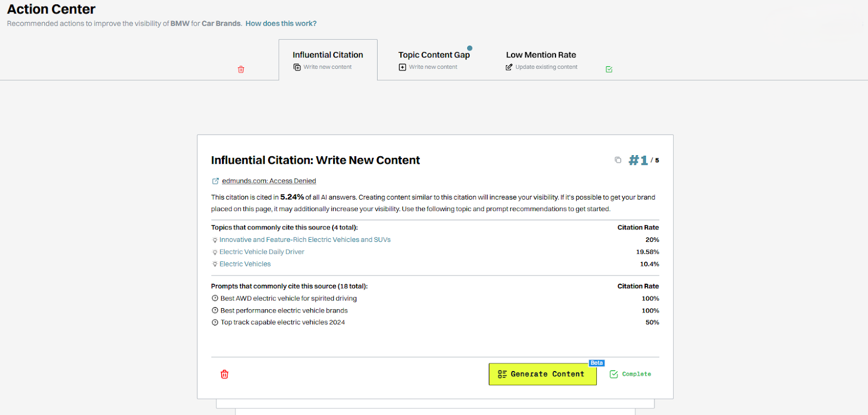The height and width of the screenshot is (415, 868).
Task: Select Best AWD electric vehicle prompt
Action: [289, 298]
